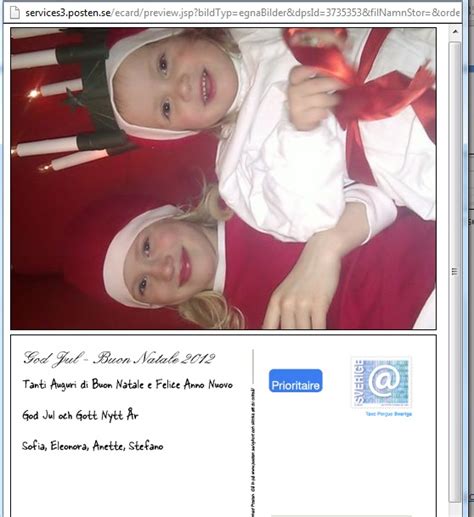The height and width of the screenshot is (517, 474).
Task: Click the scrollbar up arrow
Action: pos(455,32)
